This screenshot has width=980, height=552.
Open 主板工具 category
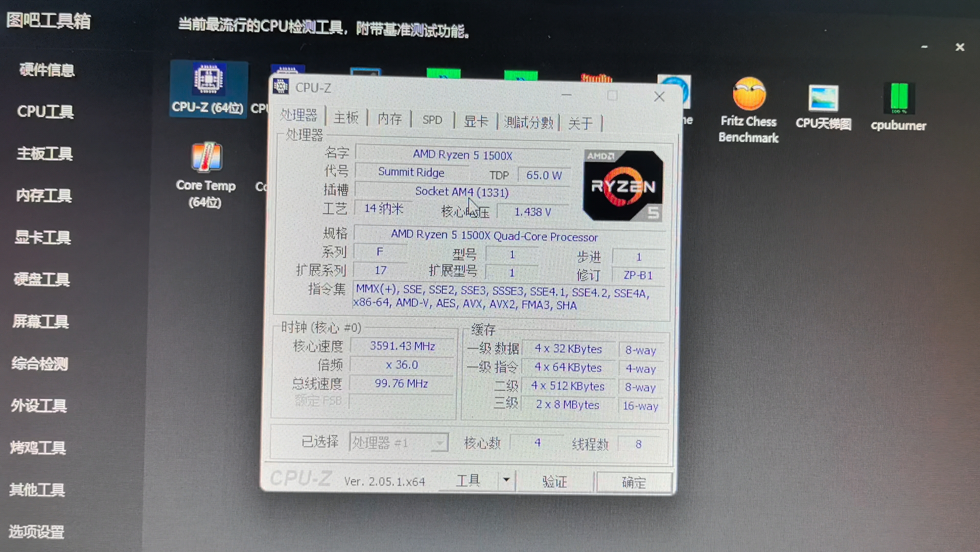click(44, 153)
